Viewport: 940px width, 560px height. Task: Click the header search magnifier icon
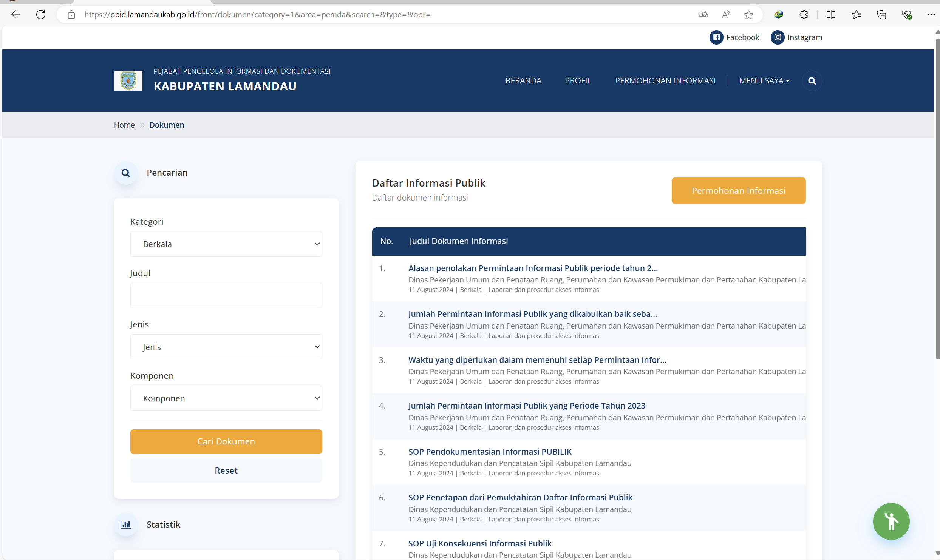(x=812, y=81)
